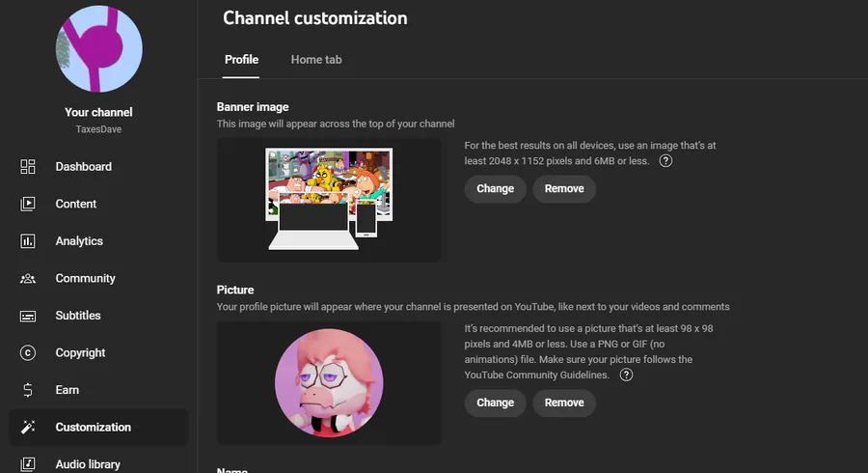
Task: Open the Subtitles menu label
Action: [x=78, y=316]
